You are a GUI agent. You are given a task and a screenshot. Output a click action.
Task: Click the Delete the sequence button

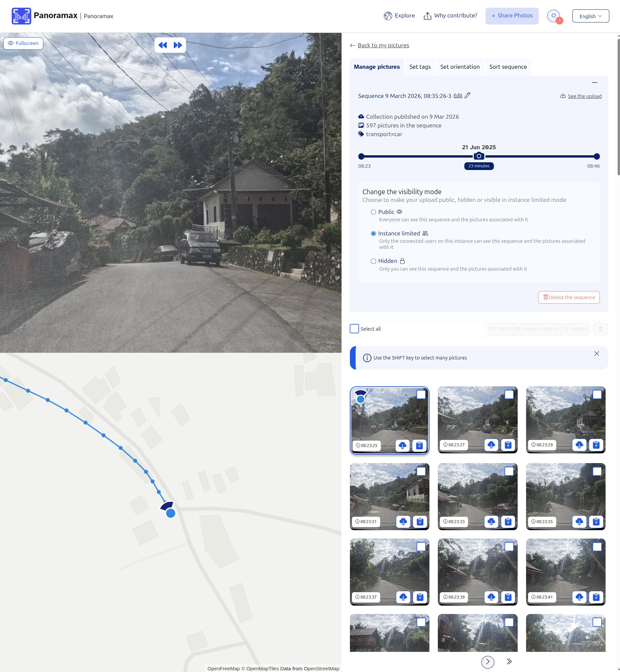click(569, 297)
